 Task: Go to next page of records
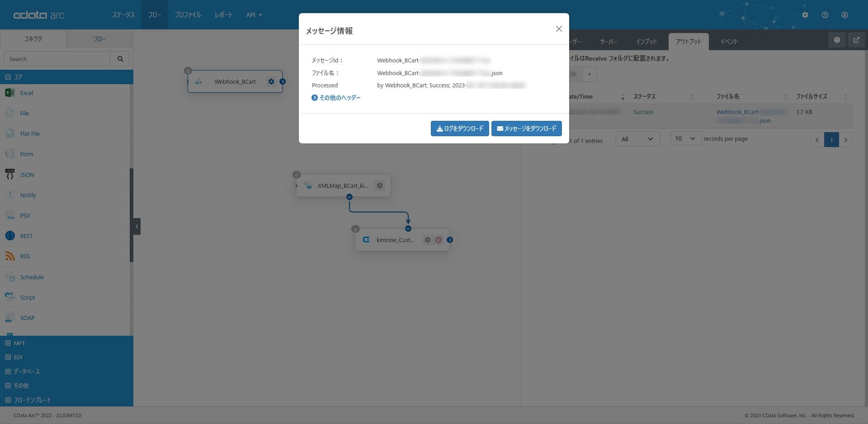(x=846, y=139)
